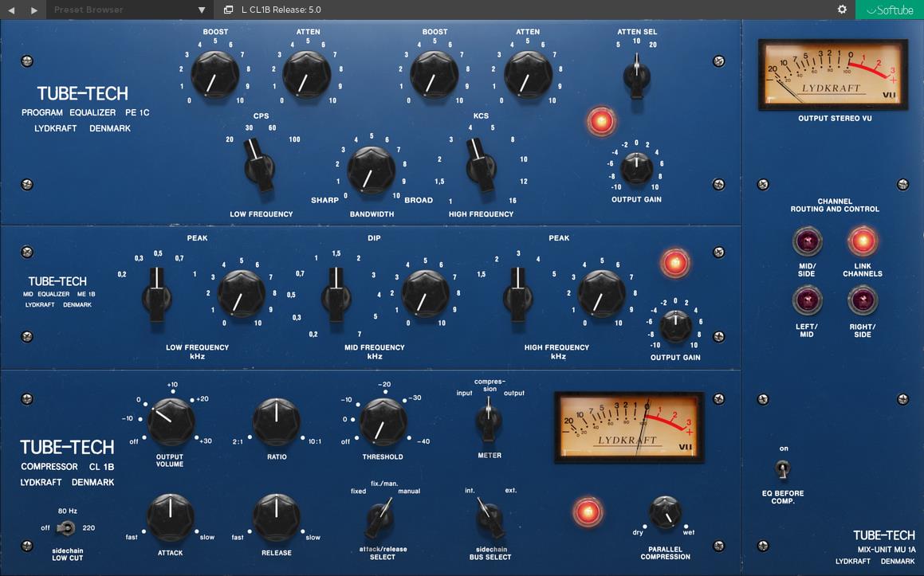The width and height of the screenshot is (924, 576).
Task: Click the COMPRESSOR CL 1B label
Action: point(67,466)
